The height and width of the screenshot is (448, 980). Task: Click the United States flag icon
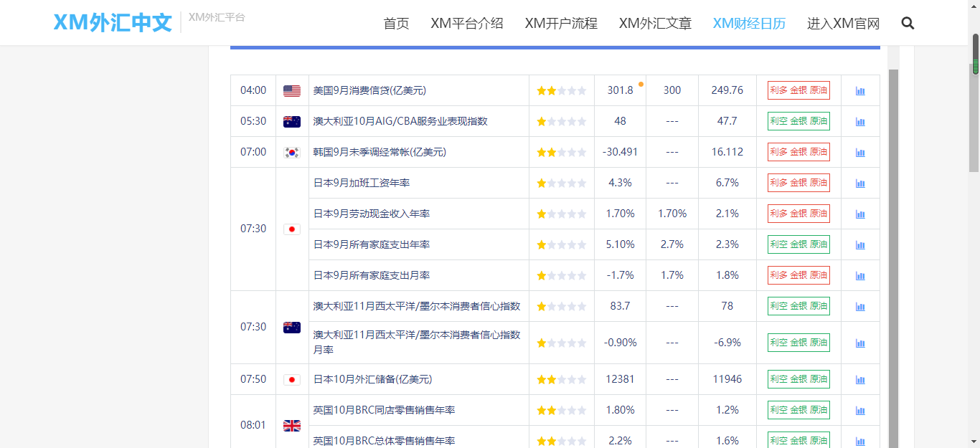point(292,91)
